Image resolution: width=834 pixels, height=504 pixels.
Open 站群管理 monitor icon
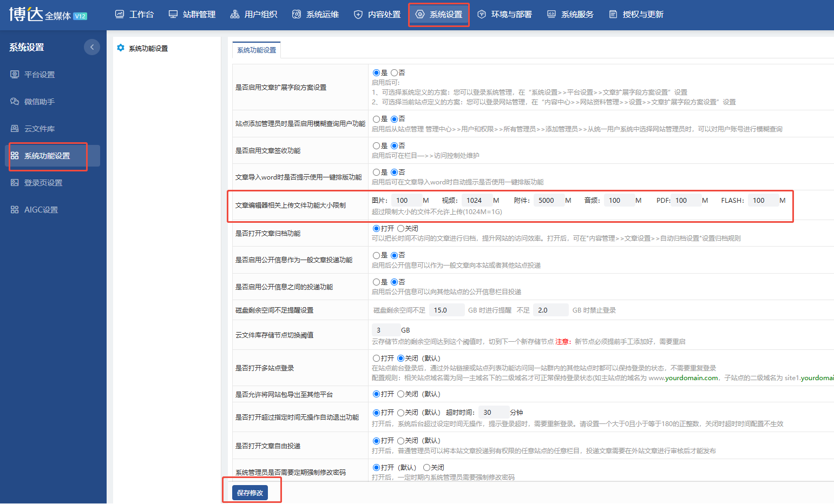click(x=173, y=14)
